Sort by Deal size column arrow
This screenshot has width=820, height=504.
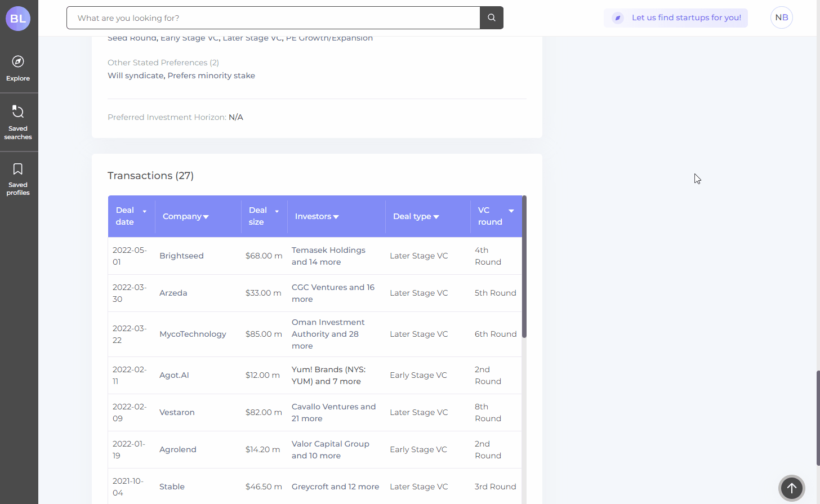tap(277, 211)
